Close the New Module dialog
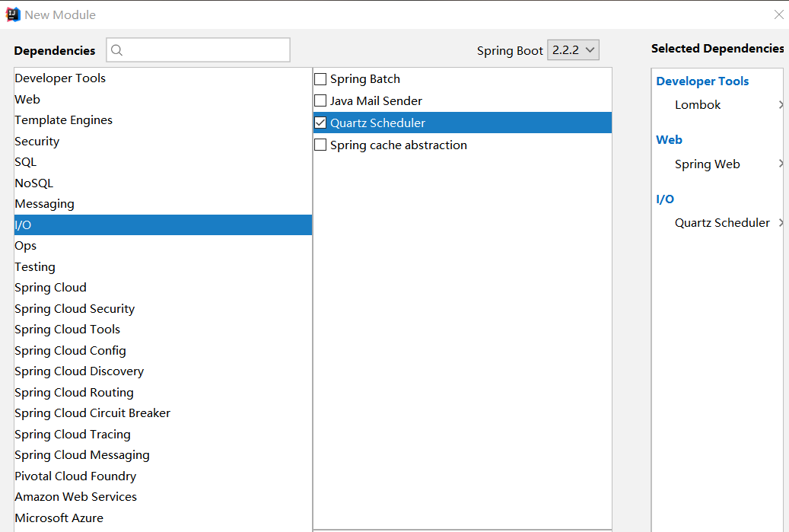The width and height of the screenshot is (789, 532). coord(778,14)
